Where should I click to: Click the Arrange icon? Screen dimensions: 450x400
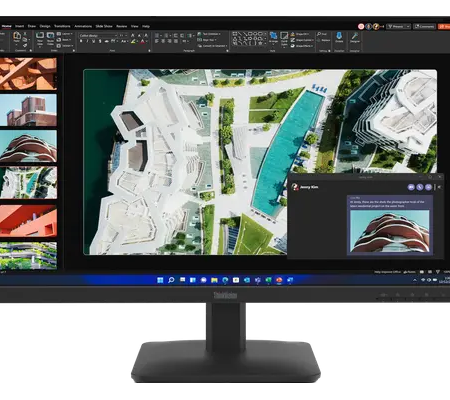[x=273, y=37]
